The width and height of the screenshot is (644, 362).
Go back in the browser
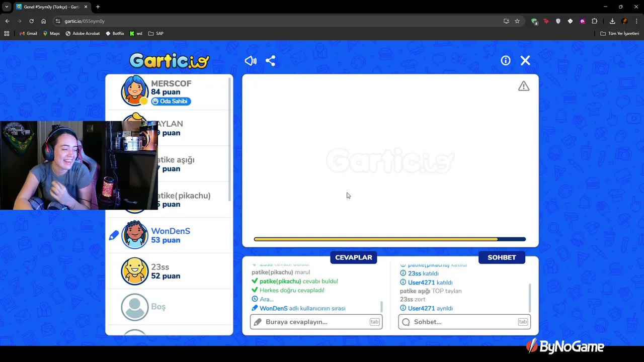[7, 21]
